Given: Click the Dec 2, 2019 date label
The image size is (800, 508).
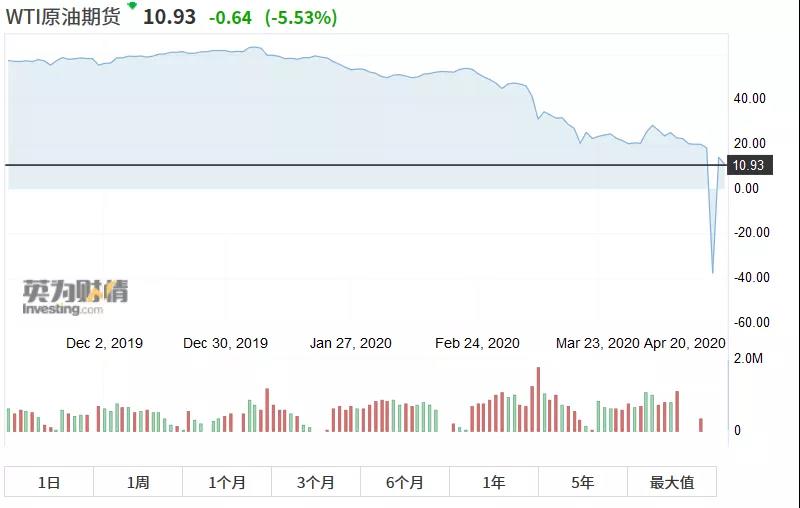Looking at the screenshot, I should pyautogui.click(x=104, y=343).
